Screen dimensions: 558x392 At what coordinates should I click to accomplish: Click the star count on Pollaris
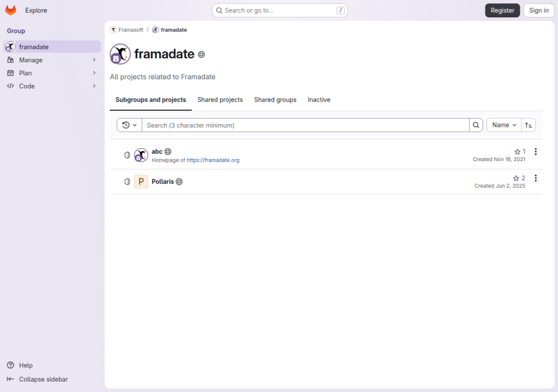point(519,178)
